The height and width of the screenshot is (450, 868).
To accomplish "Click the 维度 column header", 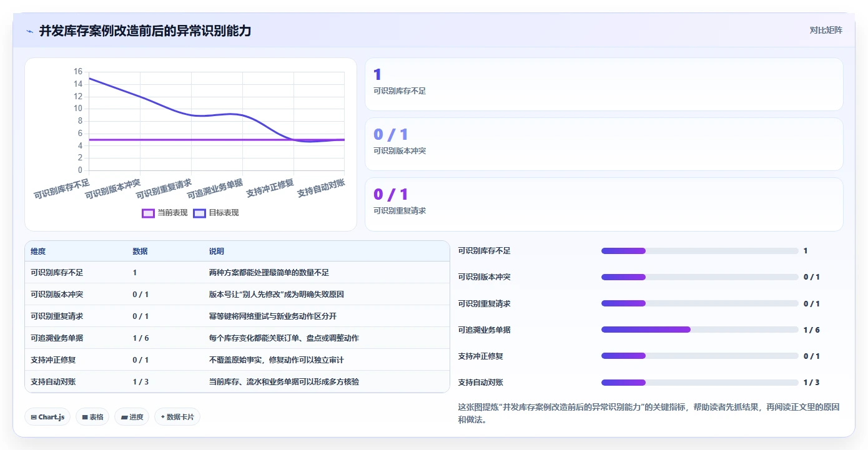I will pos(38,252).
